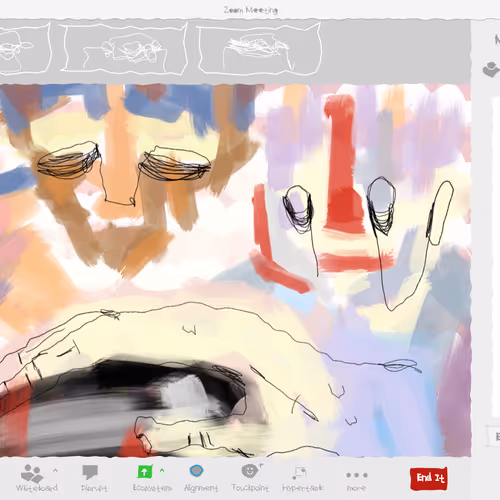Click the partially visible button below side panel
This screenshot has height=500, width=500.
click(x=494, y=436)
